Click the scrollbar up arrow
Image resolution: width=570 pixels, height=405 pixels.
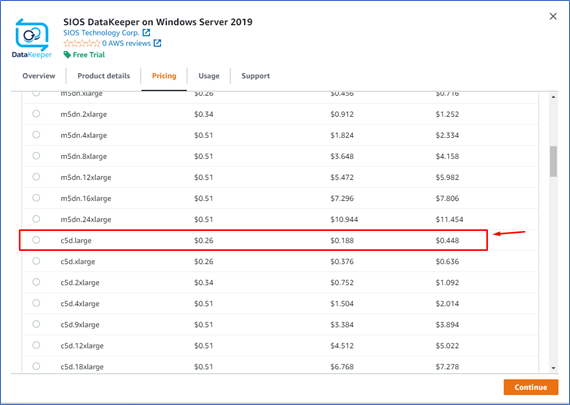553,97
